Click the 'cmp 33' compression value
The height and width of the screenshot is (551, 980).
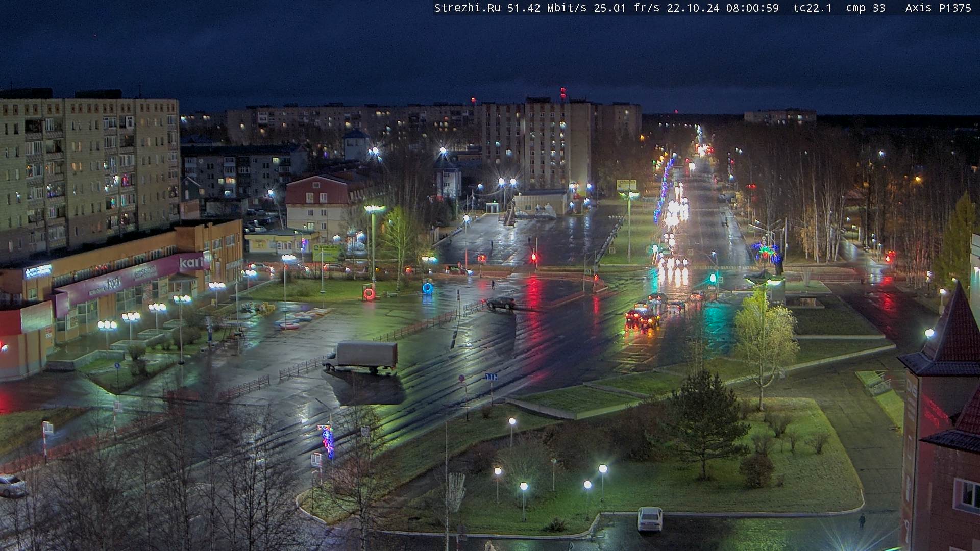[x=865, y=8]
